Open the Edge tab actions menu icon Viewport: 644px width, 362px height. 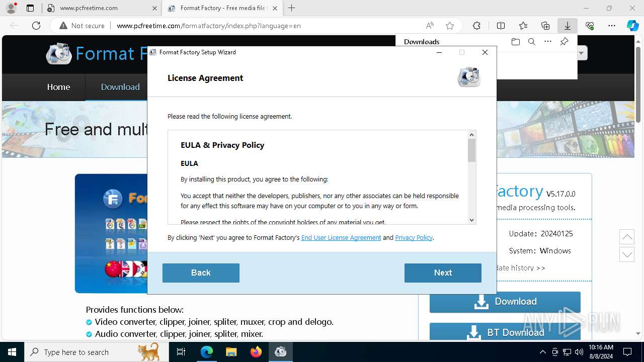[30, 8]
